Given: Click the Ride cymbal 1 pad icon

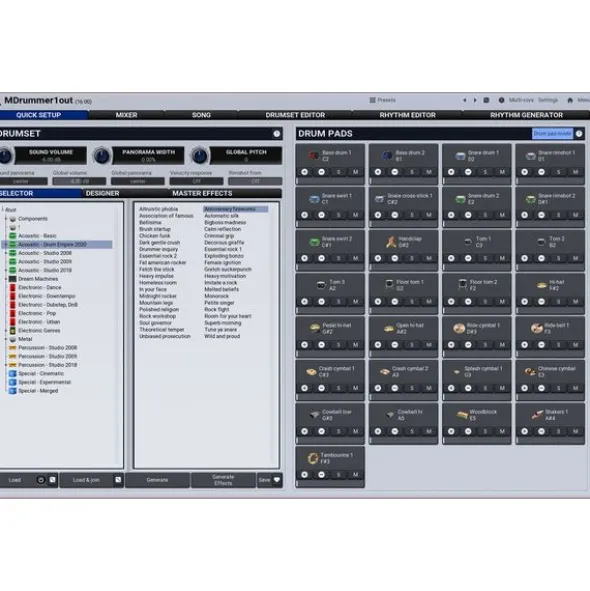Looking at the screenshot, I should point(459,328).
